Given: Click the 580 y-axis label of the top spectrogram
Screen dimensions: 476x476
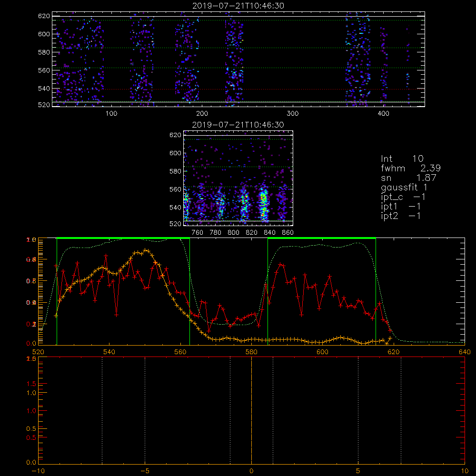Looking at the screenshot, I should (44, 52).
